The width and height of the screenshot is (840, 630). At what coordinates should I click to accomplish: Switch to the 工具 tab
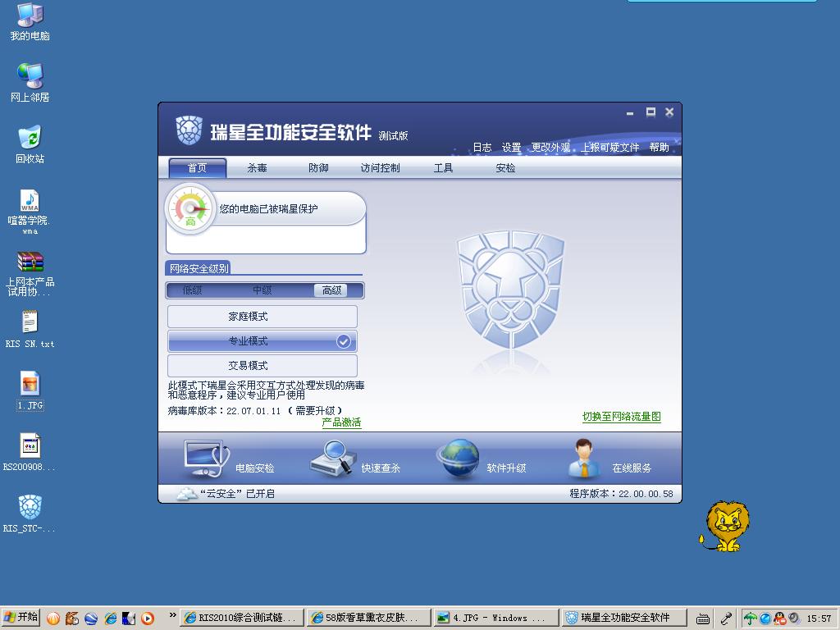443,167
